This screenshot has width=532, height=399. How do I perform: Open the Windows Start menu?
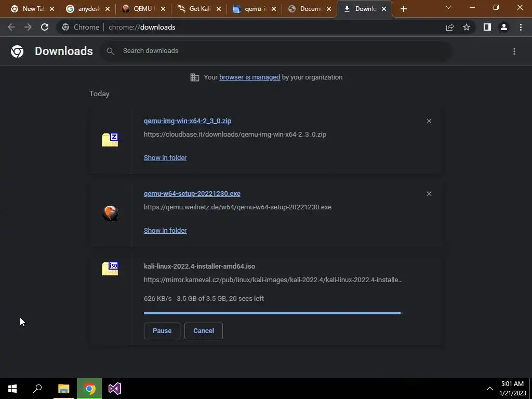pos(12,389)
